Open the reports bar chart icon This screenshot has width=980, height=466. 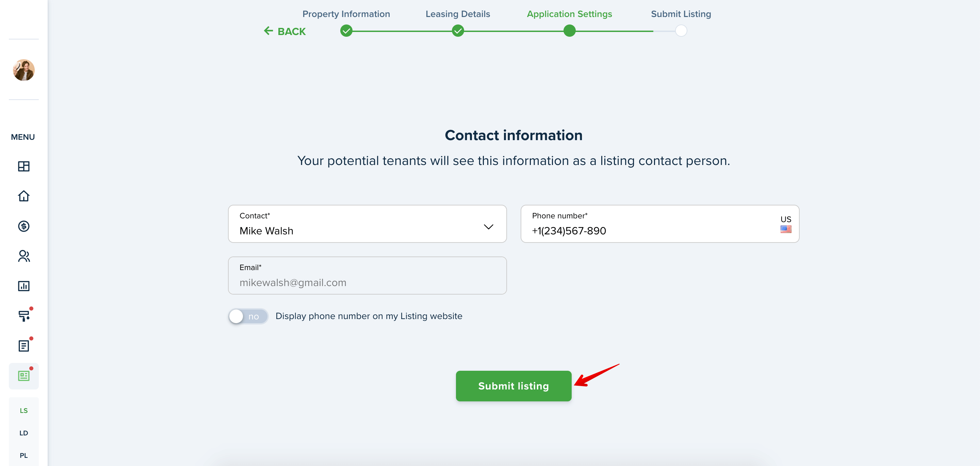[23, 286]
